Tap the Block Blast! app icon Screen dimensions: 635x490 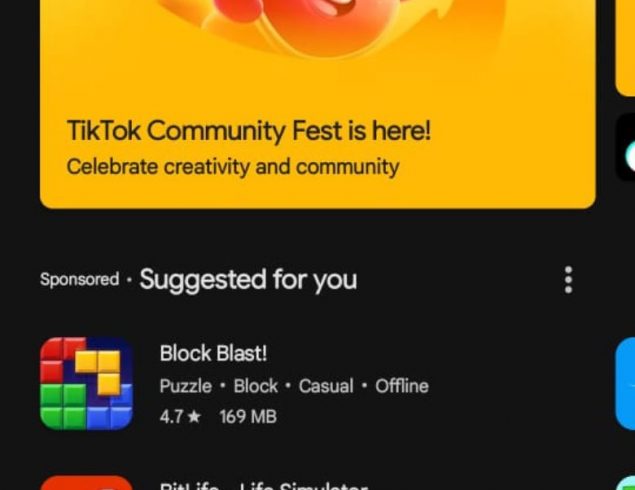[x=86, y=383]
